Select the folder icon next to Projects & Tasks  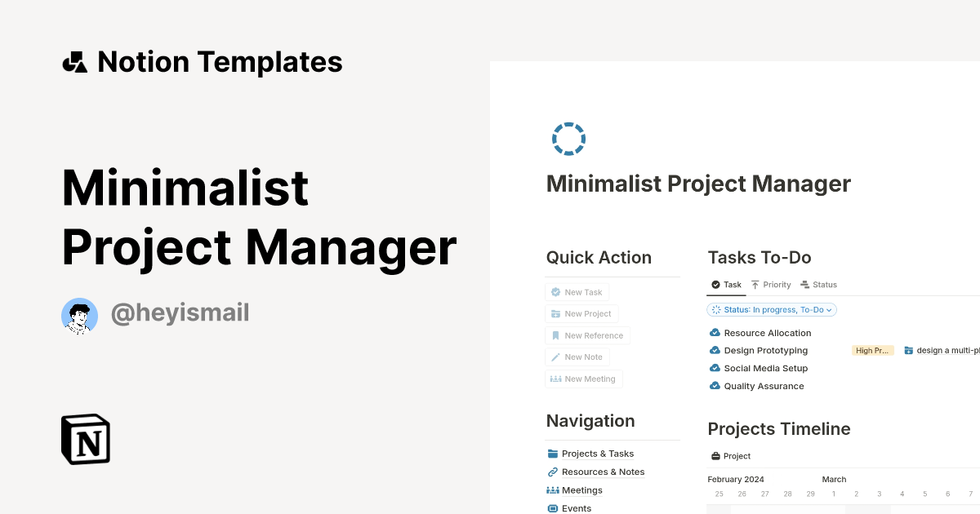point(551,453)
